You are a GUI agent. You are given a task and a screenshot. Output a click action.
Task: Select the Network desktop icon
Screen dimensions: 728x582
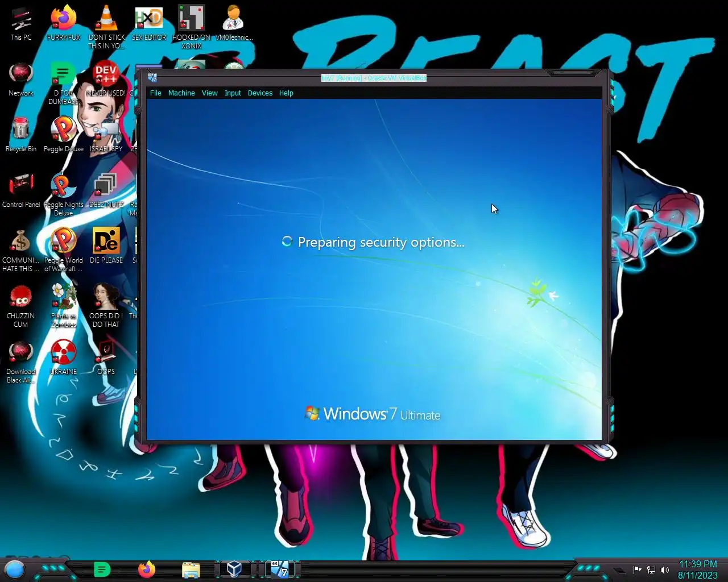21,79
